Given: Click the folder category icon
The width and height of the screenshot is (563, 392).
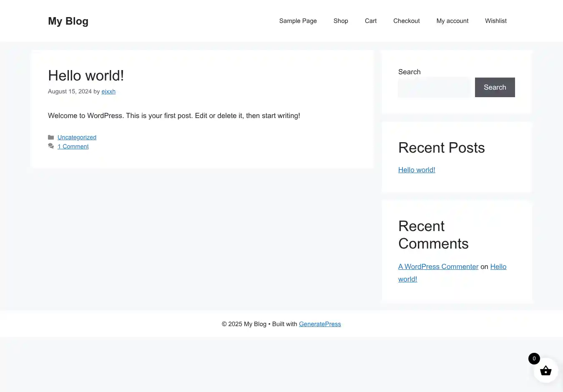Looking at the screenshot, I should coord(51,137).
